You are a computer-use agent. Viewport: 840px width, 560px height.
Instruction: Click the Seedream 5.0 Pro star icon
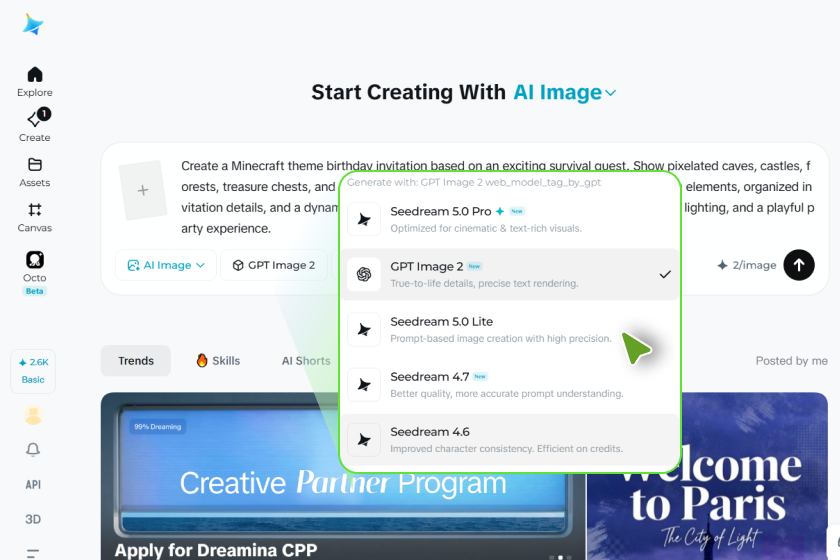tap(364, 219)
